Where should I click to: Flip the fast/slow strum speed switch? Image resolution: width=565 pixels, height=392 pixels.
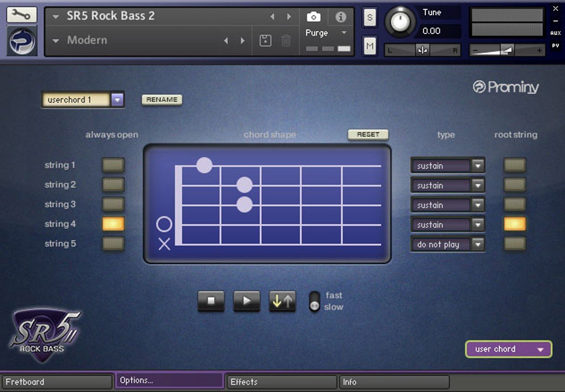point(314,301)
